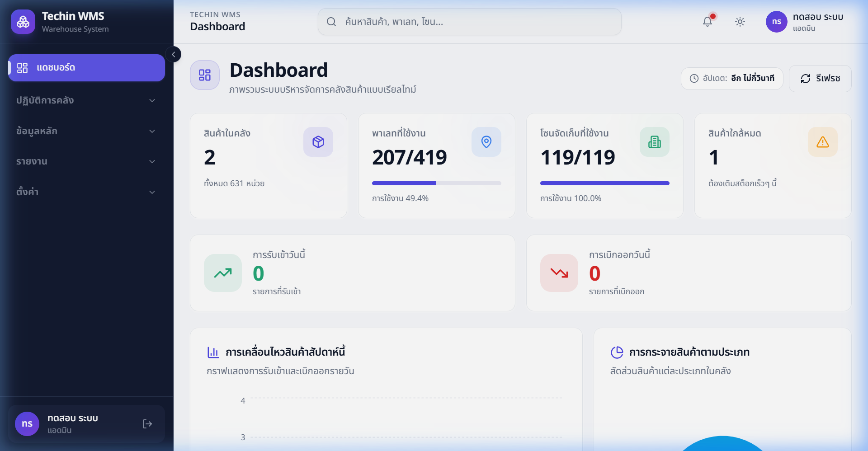Click bar chart icon beside การเคลื่อนไหวสินค้าสัปดาห์นี้
The image size is (868, 451).
click(x=213, y=352)
